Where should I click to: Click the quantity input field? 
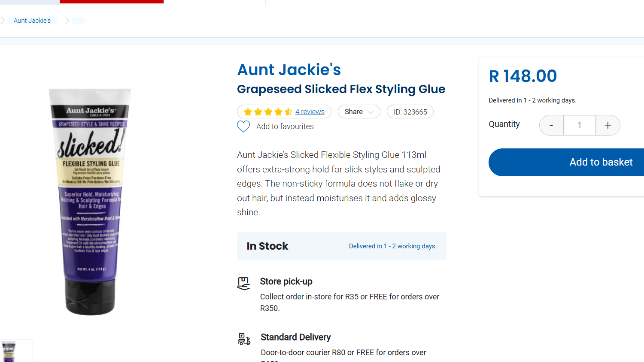point(580,125)
